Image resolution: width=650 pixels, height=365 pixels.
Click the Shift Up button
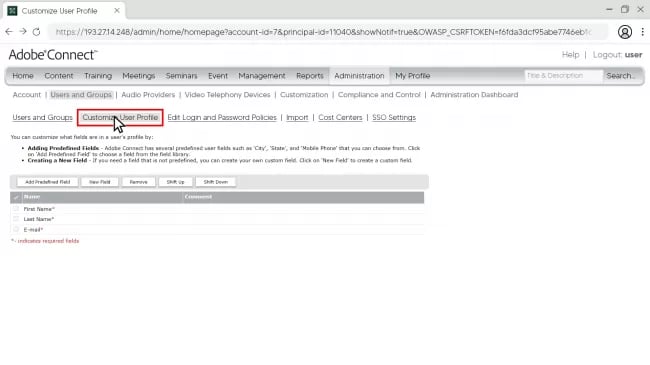tap(175, 182)
